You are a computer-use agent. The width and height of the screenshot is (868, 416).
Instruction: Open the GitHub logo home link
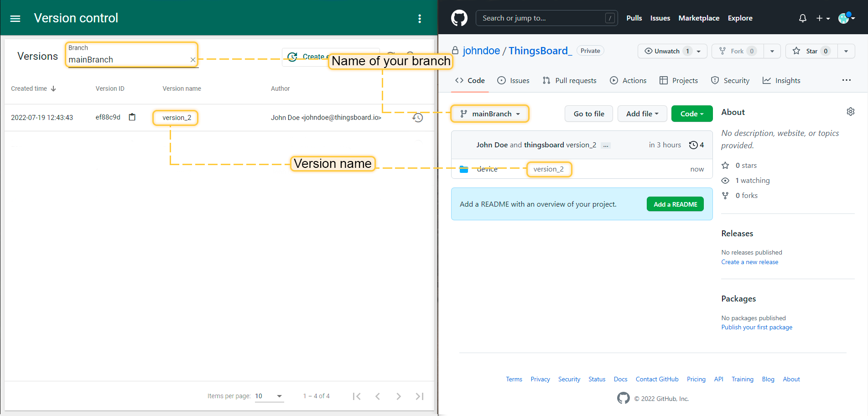click(459, 18)
